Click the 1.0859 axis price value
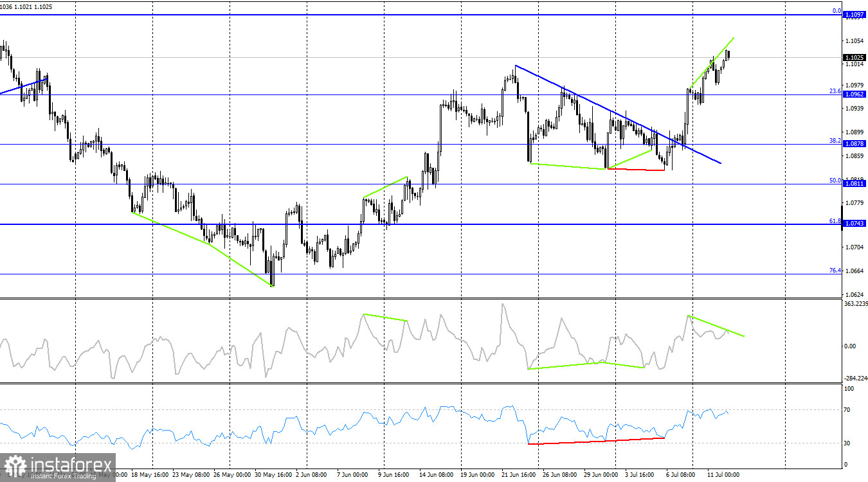 point(854,156)
